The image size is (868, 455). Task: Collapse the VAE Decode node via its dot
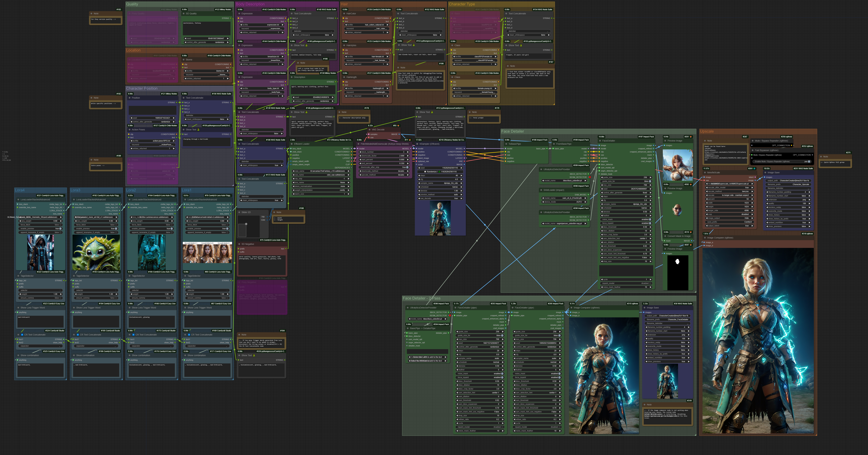click(370, 129)
